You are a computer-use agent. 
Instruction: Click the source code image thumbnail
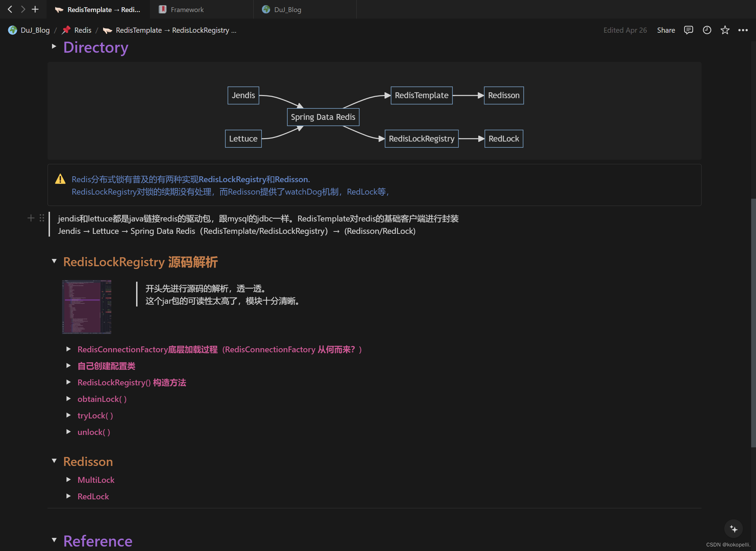coord(86,306)
